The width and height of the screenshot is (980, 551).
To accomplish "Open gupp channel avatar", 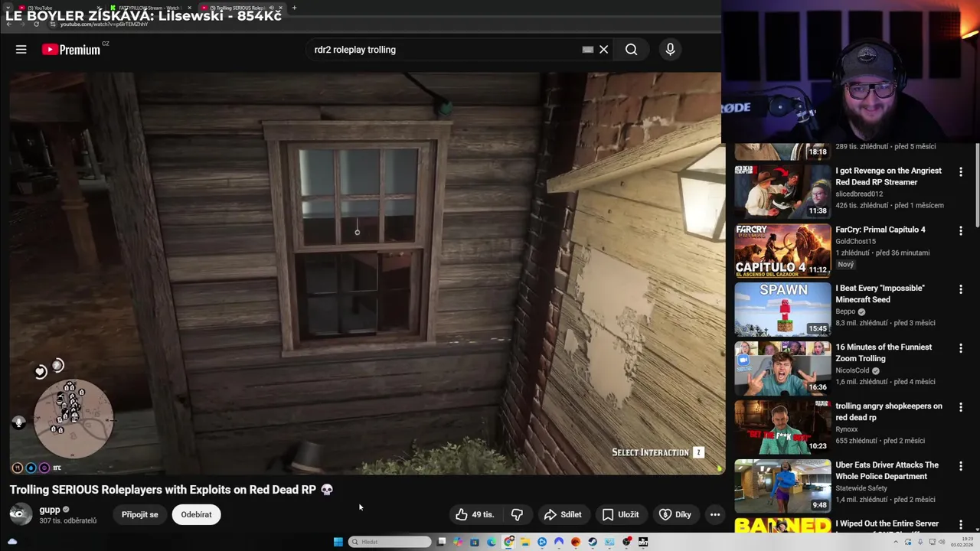I will click(21, 514).
